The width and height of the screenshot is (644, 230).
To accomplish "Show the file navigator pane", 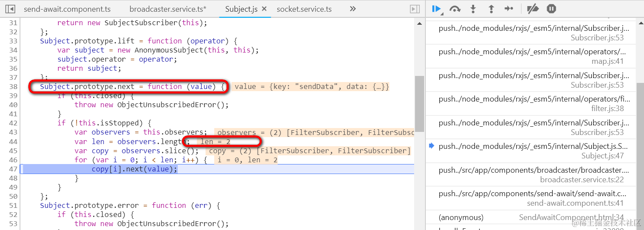I will pyautogui.click(x=10, y=9).
